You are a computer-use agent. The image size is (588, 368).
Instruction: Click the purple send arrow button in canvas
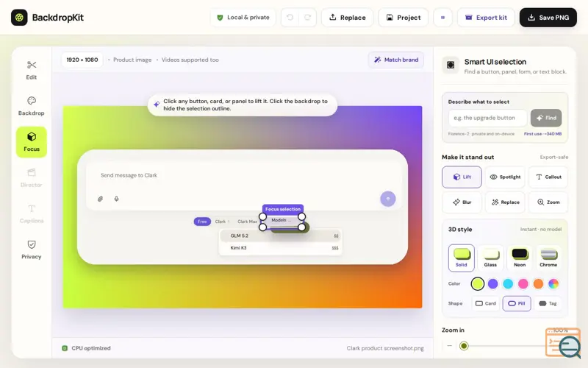(x=388, y=199)
